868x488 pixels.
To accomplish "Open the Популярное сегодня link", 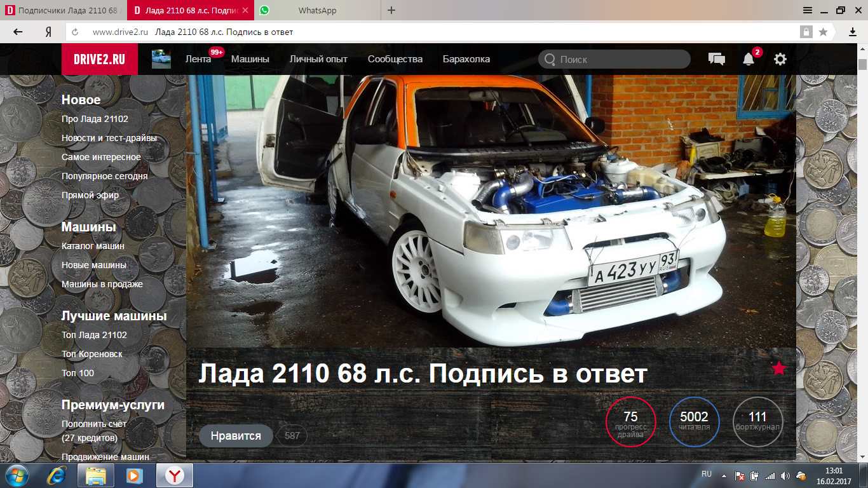I will click(x=105, y=176).
